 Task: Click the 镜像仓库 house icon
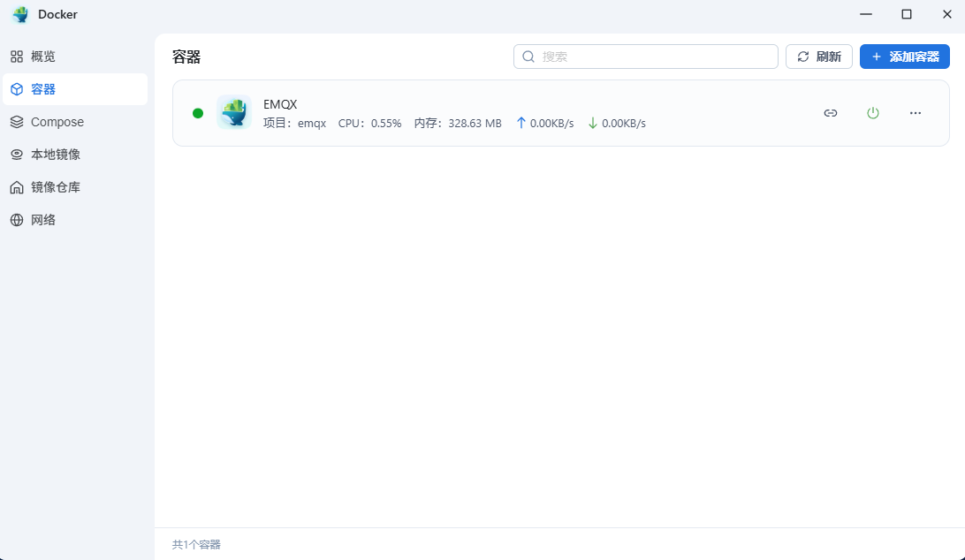point(17,187)
